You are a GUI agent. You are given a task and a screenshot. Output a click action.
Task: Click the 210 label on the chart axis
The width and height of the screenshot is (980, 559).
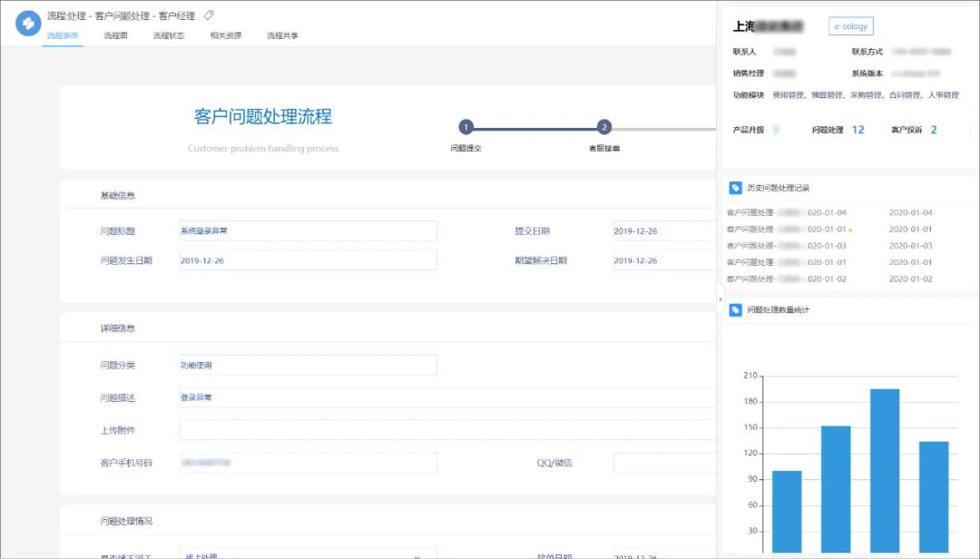pos(750,375)
